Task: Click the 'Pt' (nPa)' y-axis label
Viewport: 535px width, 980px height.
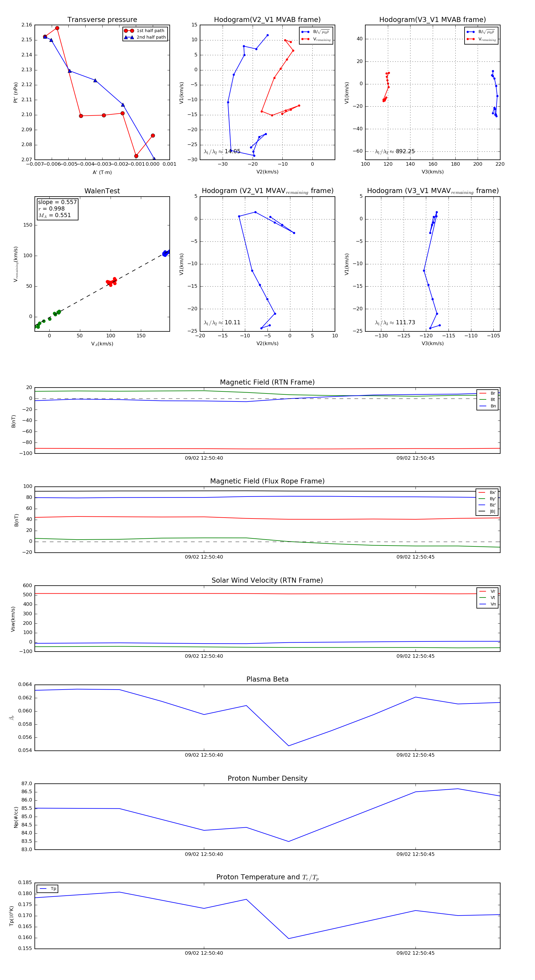Action: 16,92
